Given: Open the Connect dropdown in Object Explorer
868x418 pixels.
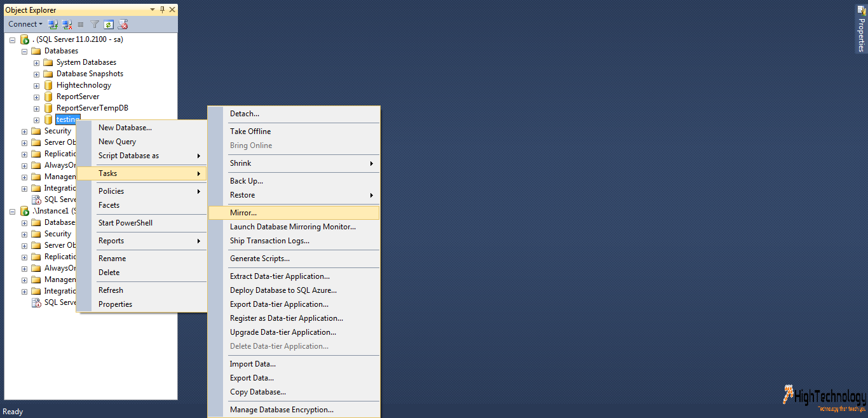Looking at the screenshot, I should click(x=25, y=24).
